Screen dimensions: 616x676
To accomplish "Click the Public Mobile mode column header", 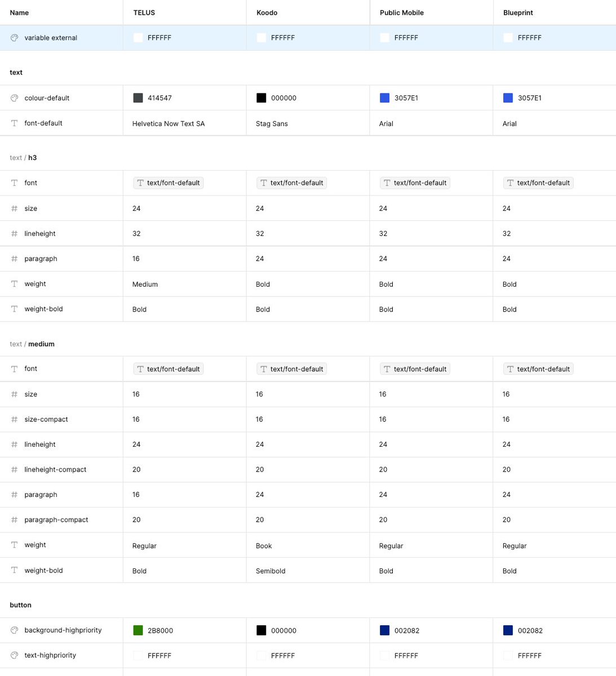I will click(402, 12).
